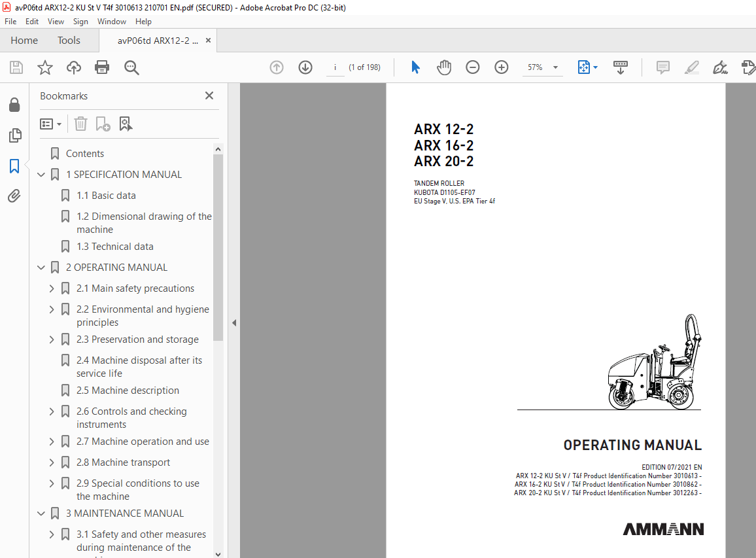756x558 pixels.
Task: Go to 1.3 Technical data bookmark
Action: coord(114,247)
